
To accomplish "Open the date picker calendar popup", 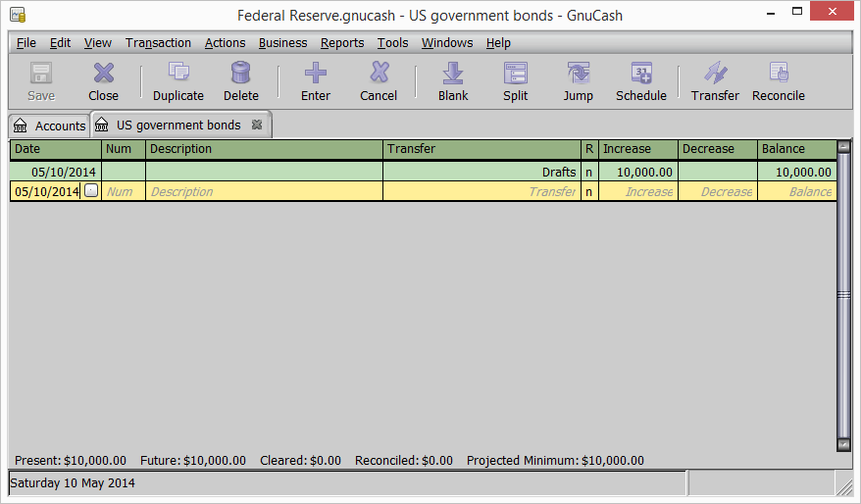I will pyautogui.click(x=91, y=191).
